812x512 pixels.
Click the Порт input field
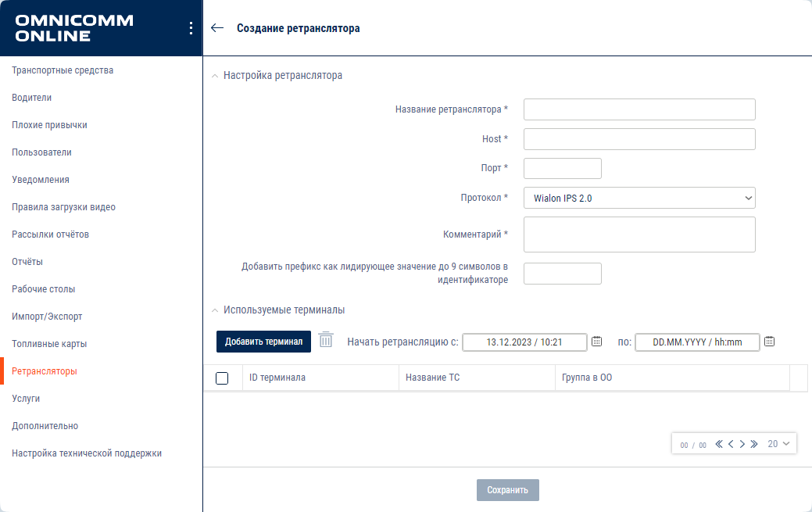click(x=563, y=168)
